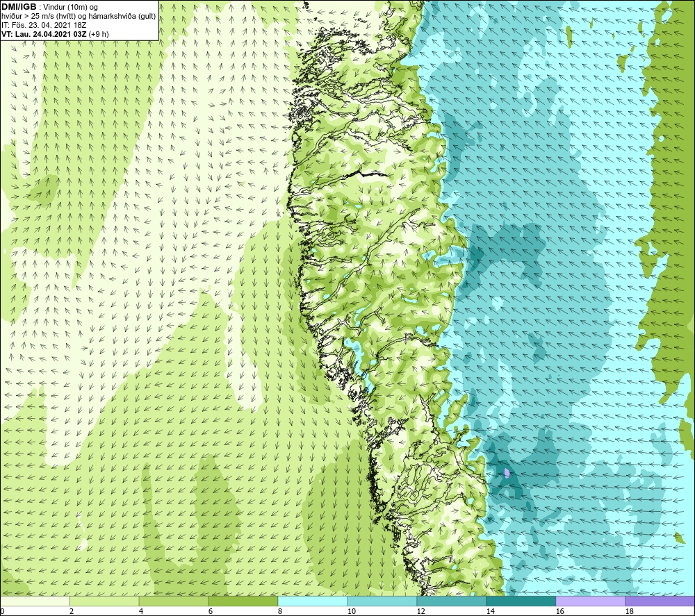695x616 pixels.
Task: Click the 0–2 m/s palest legend swatch
Action: pyautogui.click(x=35, y=601)
